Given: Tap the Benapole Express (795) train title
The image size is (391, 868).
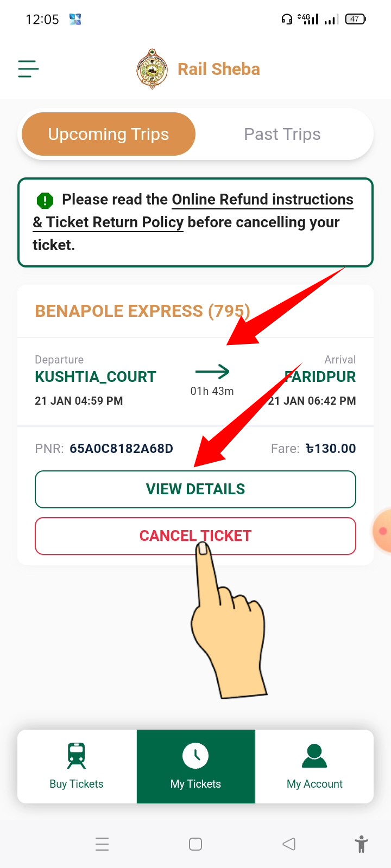Looking at the screenshot, I should [142, 311].
